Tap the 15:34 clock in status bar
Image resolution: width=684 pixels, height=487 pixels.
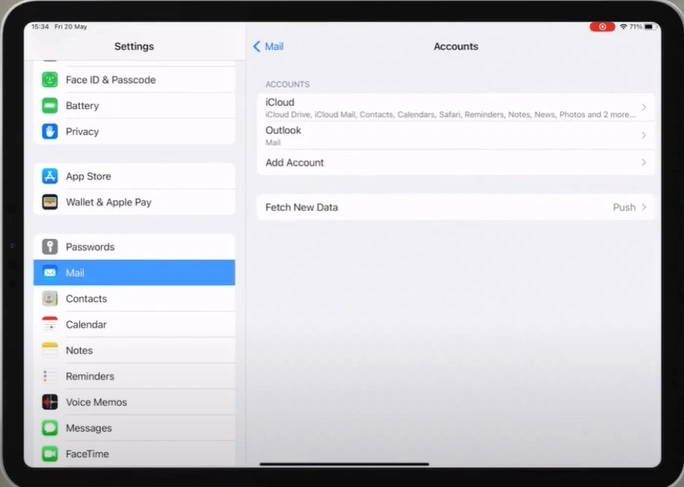40,27
